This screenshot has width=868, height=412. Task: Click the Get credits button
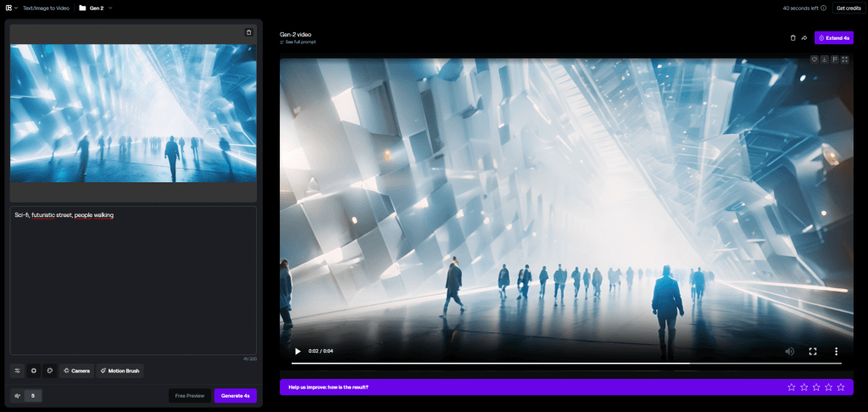[x=848, y=8]
